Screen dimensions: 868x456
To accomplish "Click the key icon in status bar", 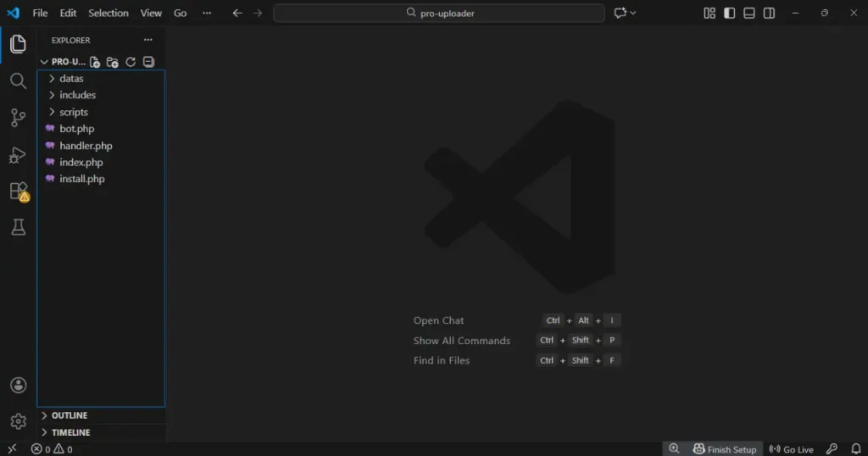I will point(832,449).
